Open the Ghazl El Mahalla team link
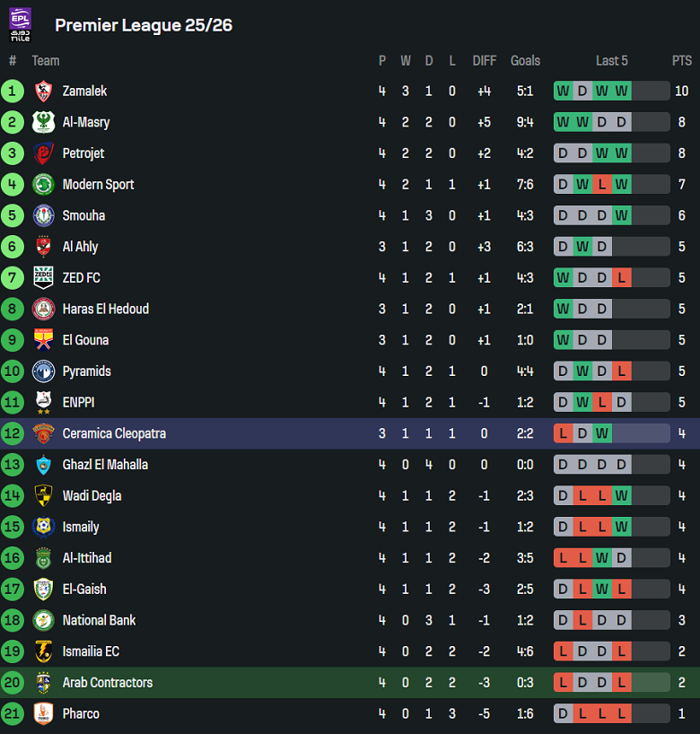700x734 pixels. pos(105,465)
